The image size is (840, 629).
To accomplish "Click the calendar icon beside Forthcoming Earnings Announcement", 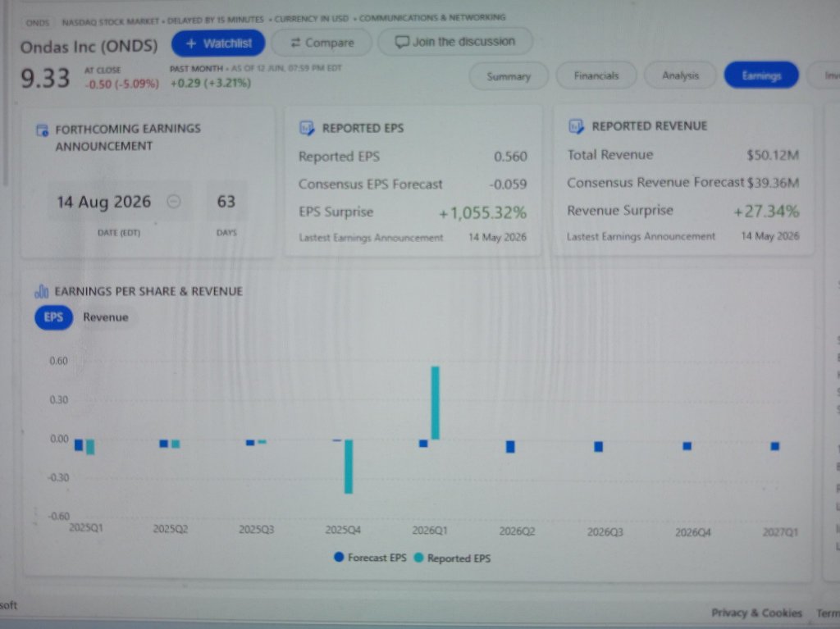I will click(42, 130).
